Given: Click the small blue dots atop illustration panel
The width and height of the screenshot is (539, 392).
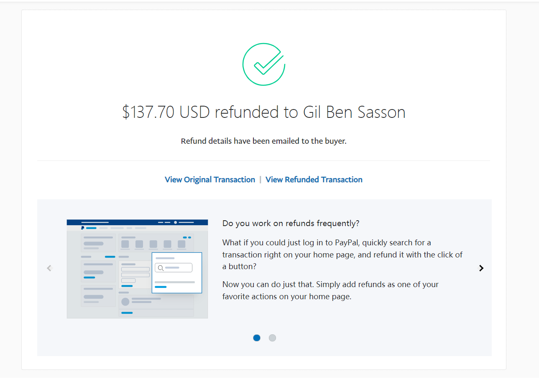Looking at the screenshot, I should (187, 237).
